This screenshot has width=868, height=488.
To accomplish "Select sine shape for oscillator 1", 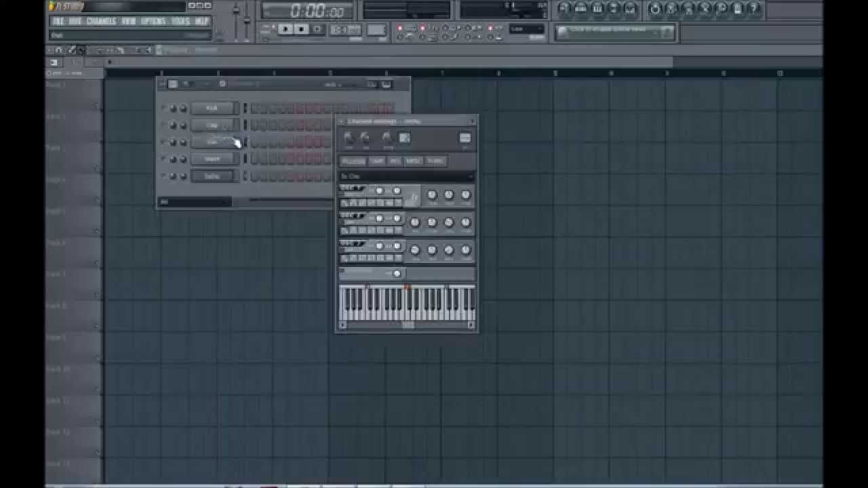I will (345, 203).
